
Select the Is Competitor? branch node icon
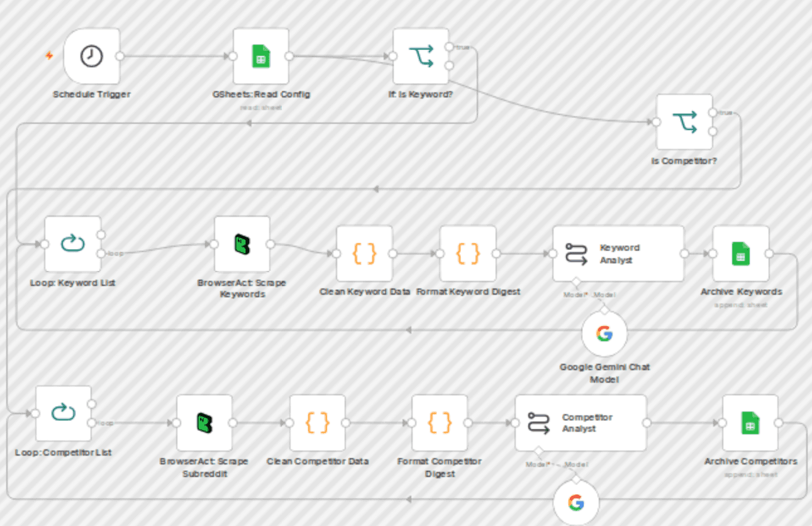pyautogui.click(x=684, y=122)
